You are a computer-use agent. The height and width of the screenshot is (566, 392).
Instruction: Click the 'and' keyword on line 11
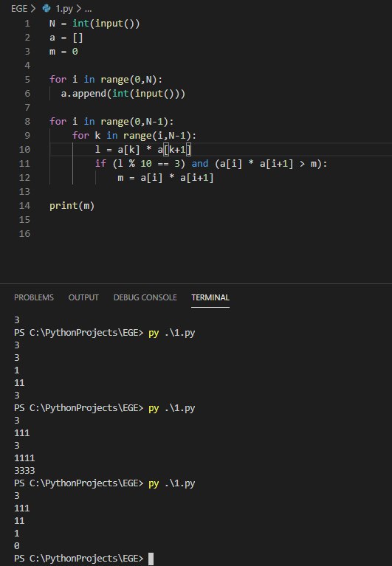(200, 164)
